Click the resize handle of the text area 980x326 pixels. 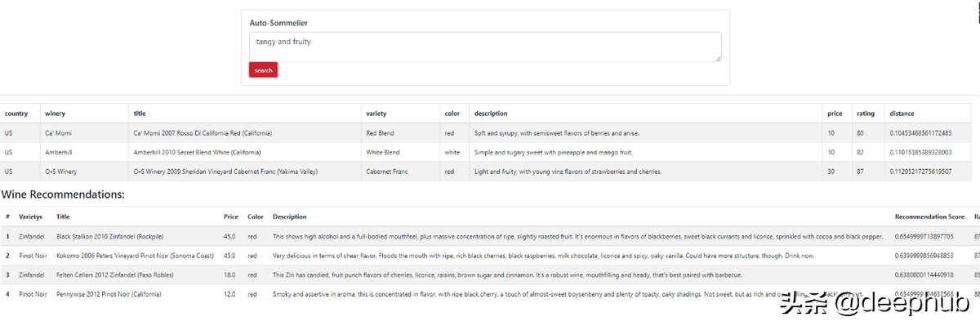718,58
